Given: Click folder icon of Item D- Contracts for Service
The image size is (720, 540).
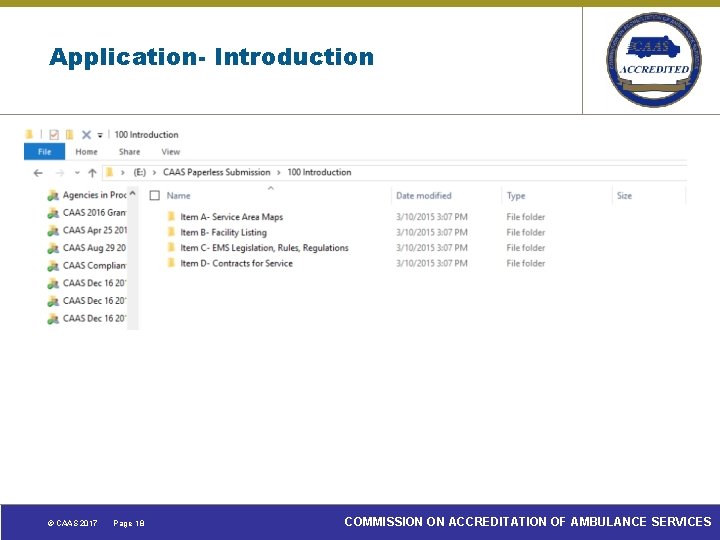Looking at the screenshot, I should tap(171, 263).
